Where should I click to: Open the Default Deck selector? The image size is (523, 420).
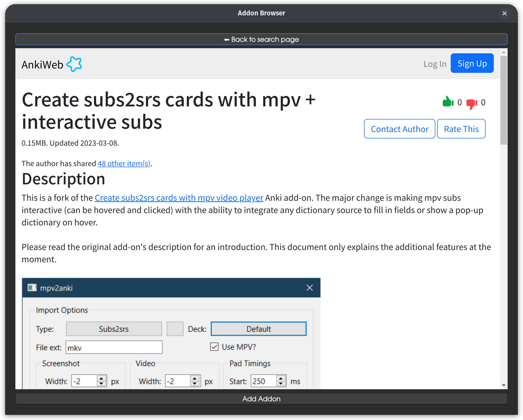click(258, 329)
